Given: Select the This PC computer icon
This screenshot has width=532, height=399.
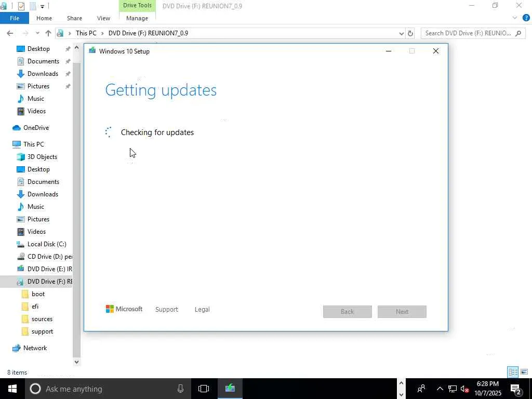Looking at the screenshot, I should point(16,144).
